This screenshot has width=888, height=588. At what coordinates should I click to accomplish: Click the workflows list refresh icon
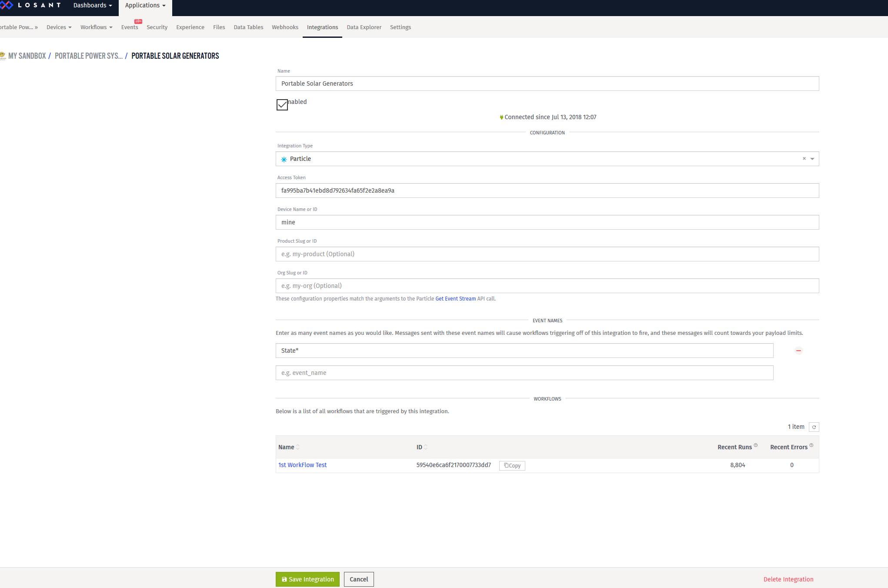pyautogui.click(x=814, y=427)
